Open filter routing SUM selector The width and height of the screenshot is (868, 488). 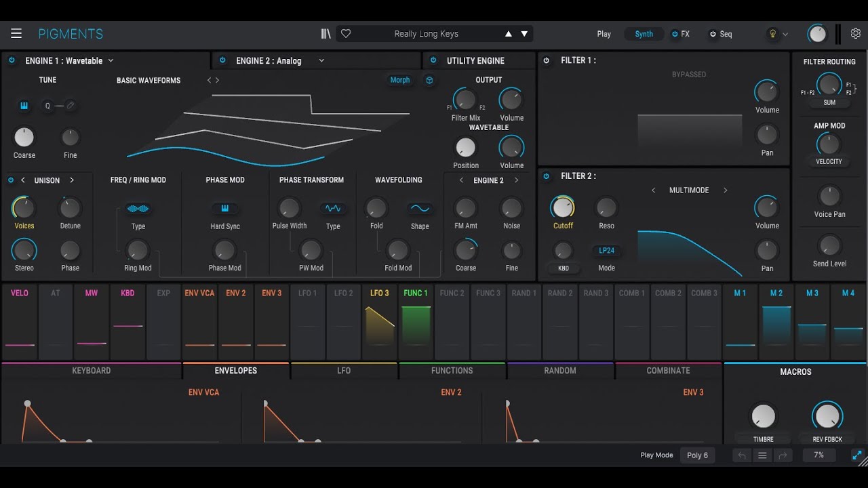829,102
